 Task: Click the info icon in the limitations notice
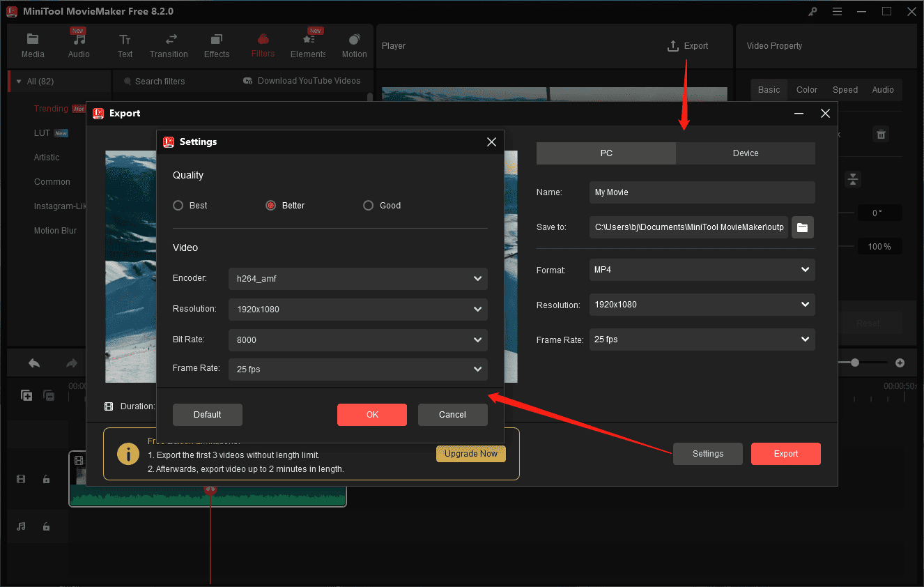coord(128,454)
